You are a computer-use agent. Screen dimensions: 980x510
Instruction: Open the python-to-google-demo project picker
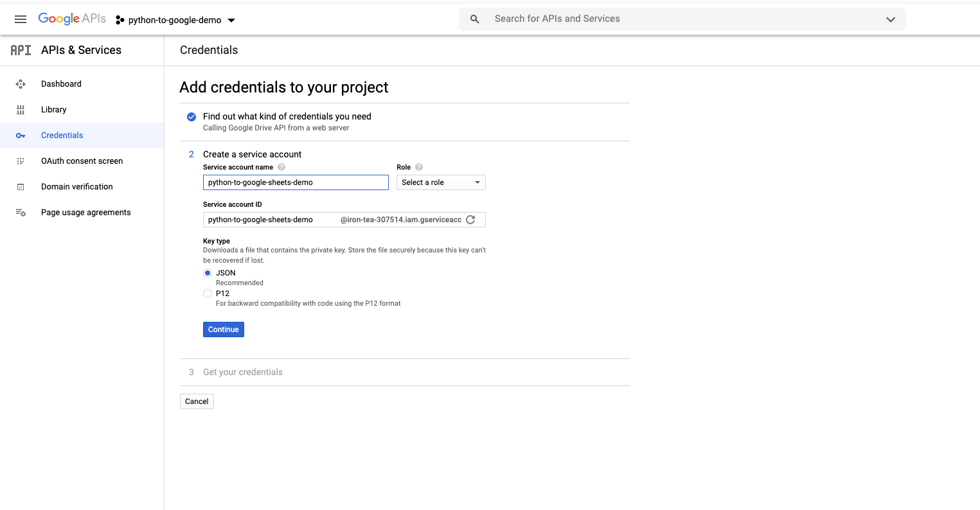click(175, 20)
